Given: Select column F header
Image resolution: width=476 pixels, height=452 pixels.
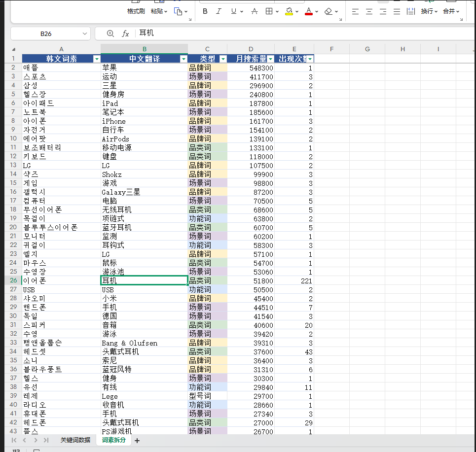Looking at the screenshot, I should 331,49.
